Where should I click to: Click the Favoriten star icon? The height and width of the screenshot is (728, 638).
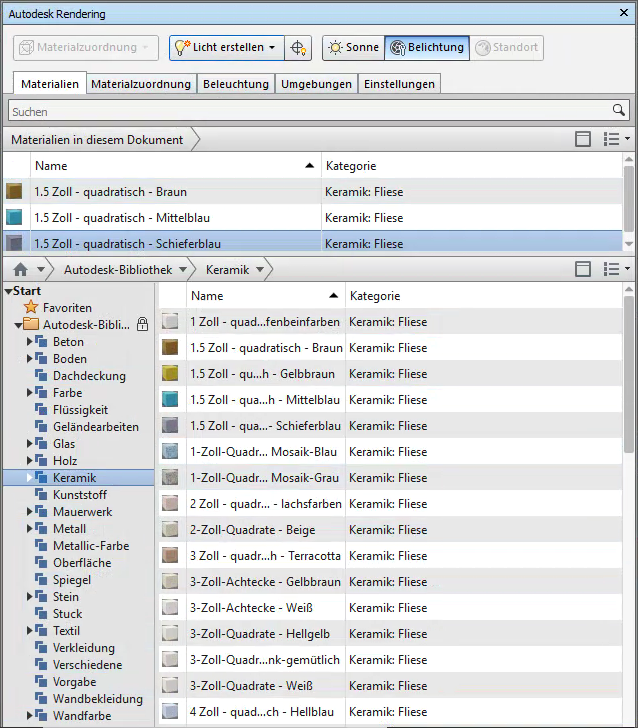31,307
